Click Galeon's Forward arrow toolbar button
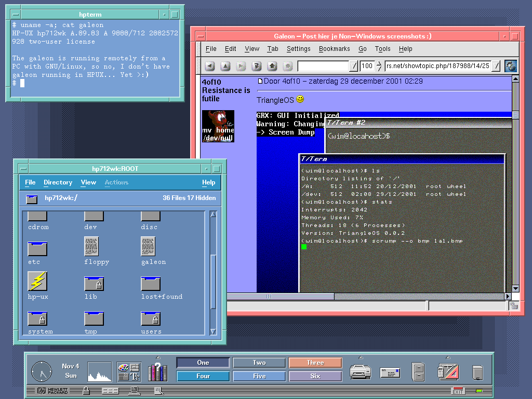This screenshot has height=399, width=532. [241, 66]
